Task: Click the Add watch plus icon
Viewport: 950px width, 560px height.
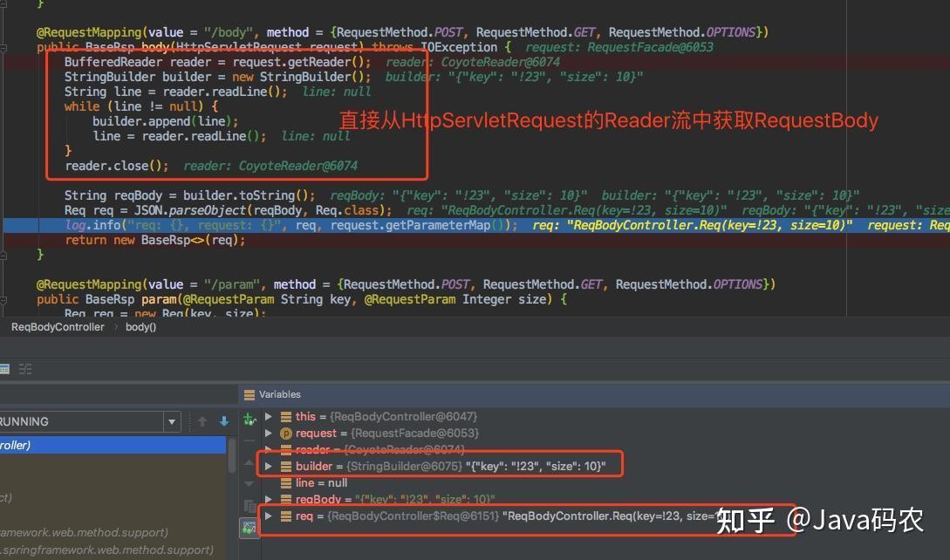Action: pos(248,418)
